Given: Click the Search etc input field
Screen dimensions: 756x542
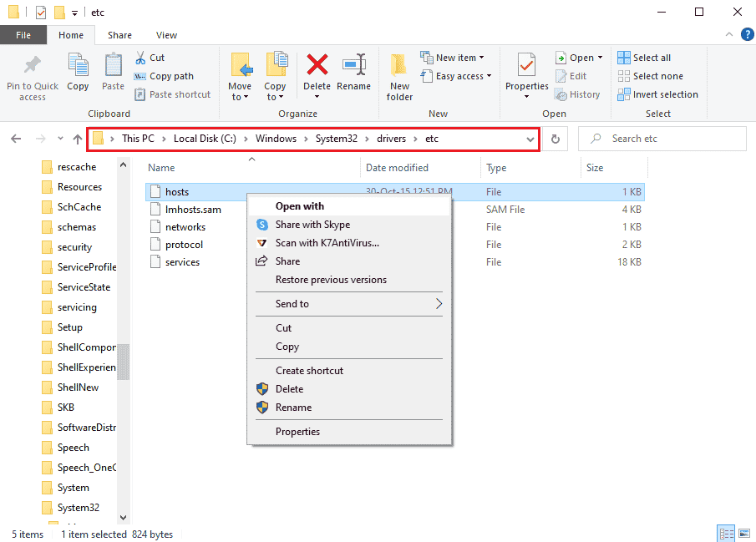Looking at the screenshot, I should pyautogui.click(x=662, y=139).
